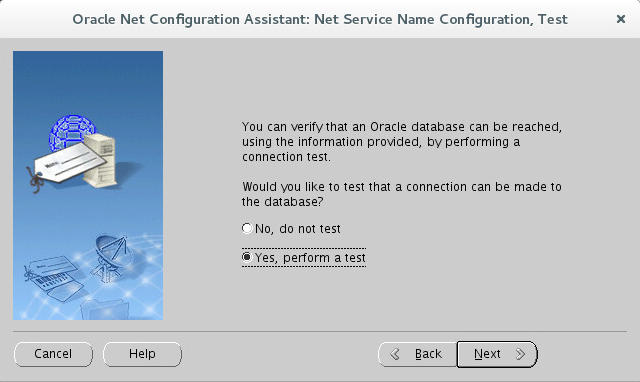
Task: Click the faded barcode tag illustration
Action: pyautogui.click(x=53, y=278)
